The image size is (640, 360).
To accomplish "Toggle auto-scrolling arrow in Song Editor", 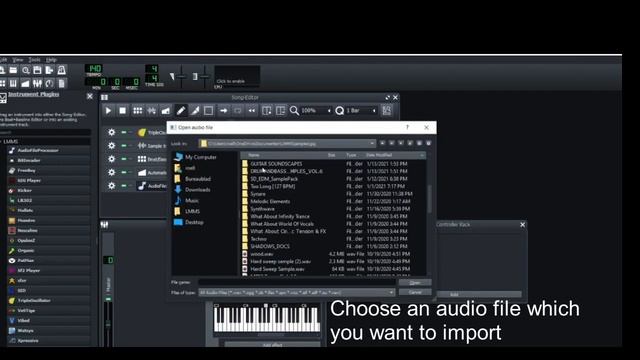I will coord(224,111).
